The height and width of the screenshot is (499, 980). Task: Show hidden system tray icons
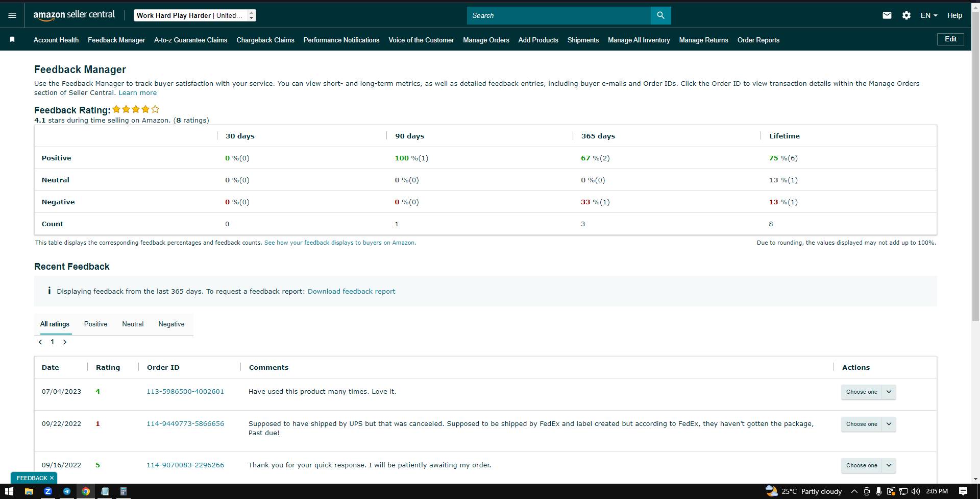coord(854,491)
